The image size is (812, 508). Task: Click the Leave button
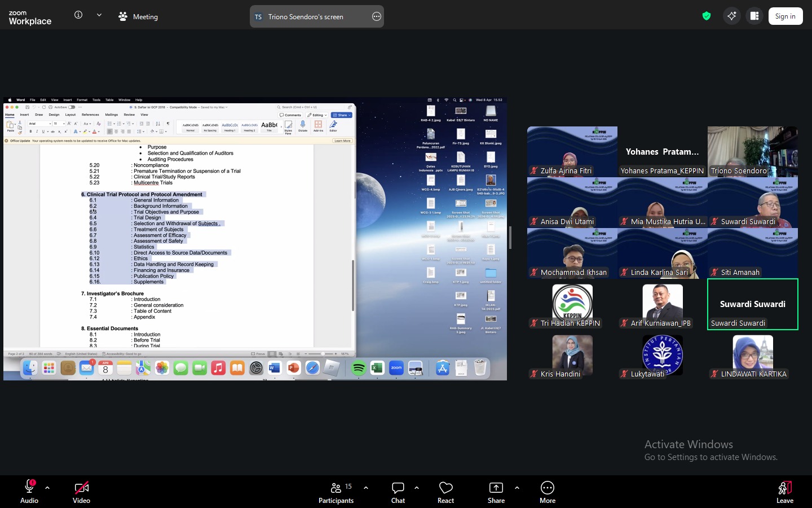784,491
